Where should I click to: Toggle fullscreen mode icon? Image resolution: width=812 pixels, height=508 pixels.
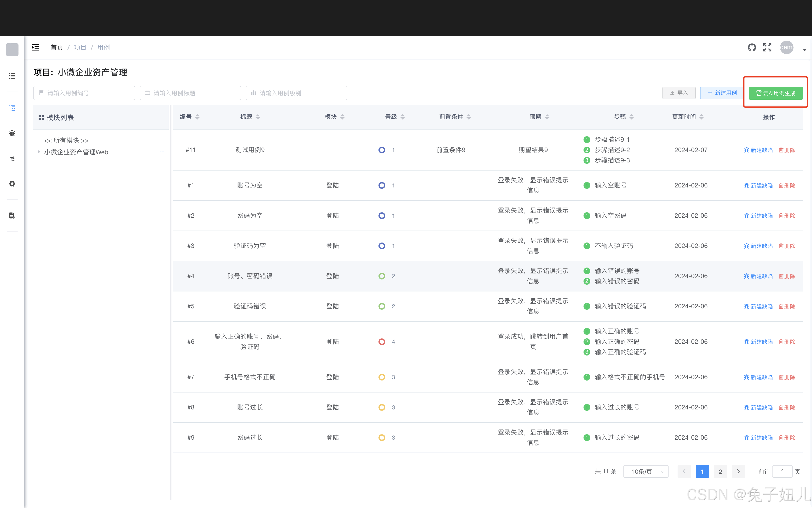[767, 47]
